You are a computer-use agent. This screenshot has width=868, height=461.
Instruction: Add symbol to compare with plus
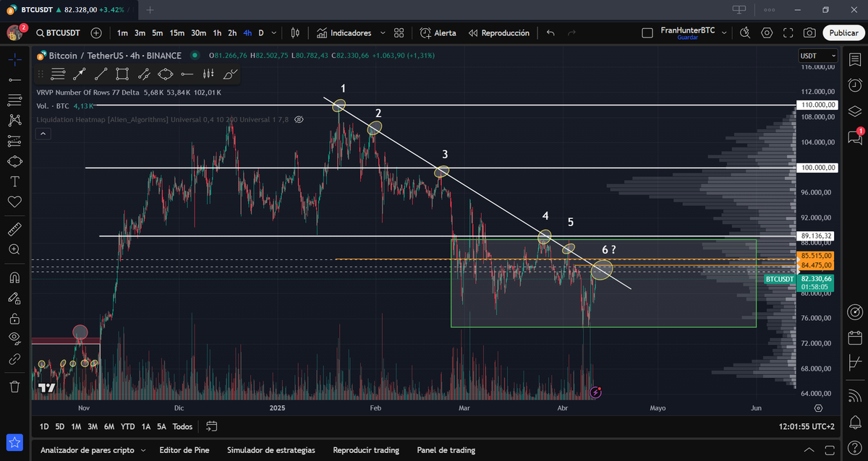[96, 33]
